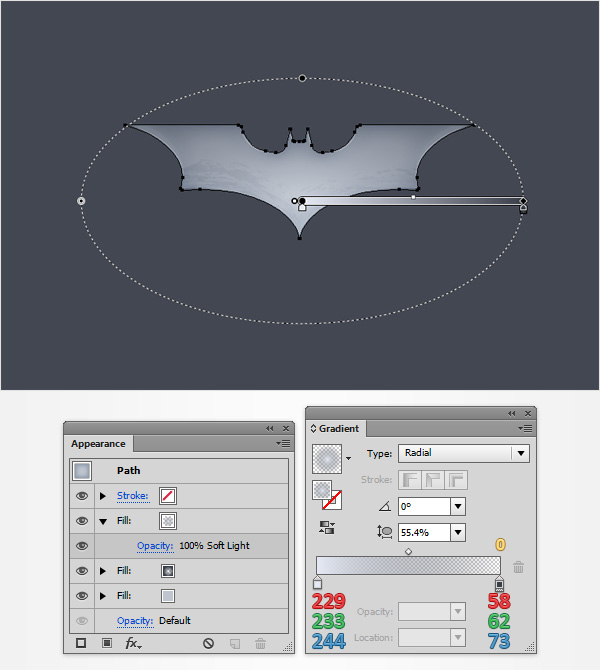Select the left white gradient stop
Image resolution: width=600 pixels, height=670 pixels.
coord(317,582)
